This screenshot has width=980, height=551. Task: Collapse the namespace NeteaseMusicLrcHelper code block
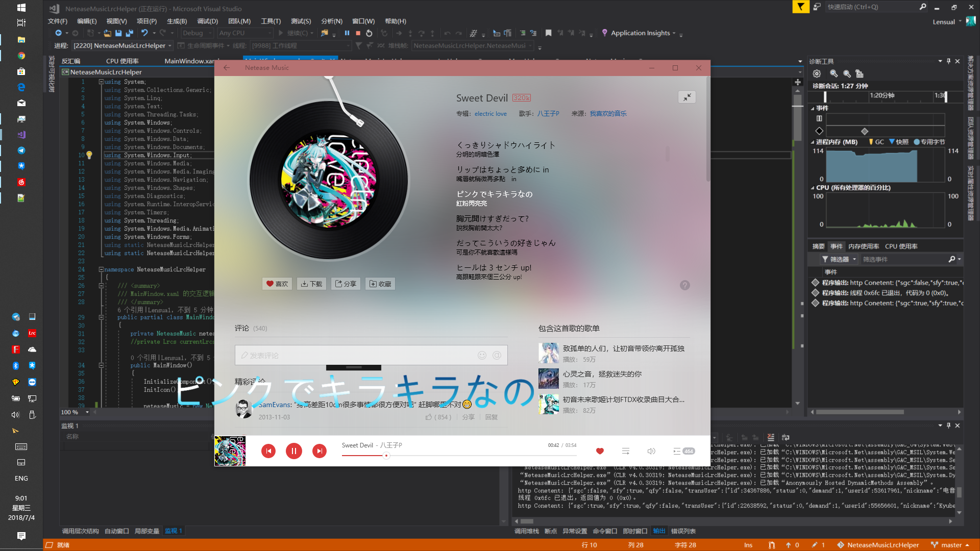[101, 269]
